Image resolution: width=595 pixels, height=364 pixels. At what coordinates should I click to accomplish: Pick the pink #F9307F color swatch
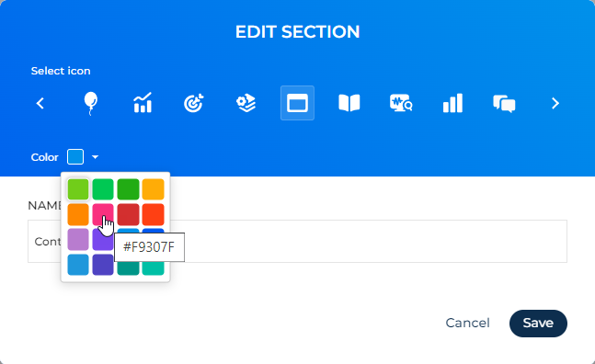103,214
